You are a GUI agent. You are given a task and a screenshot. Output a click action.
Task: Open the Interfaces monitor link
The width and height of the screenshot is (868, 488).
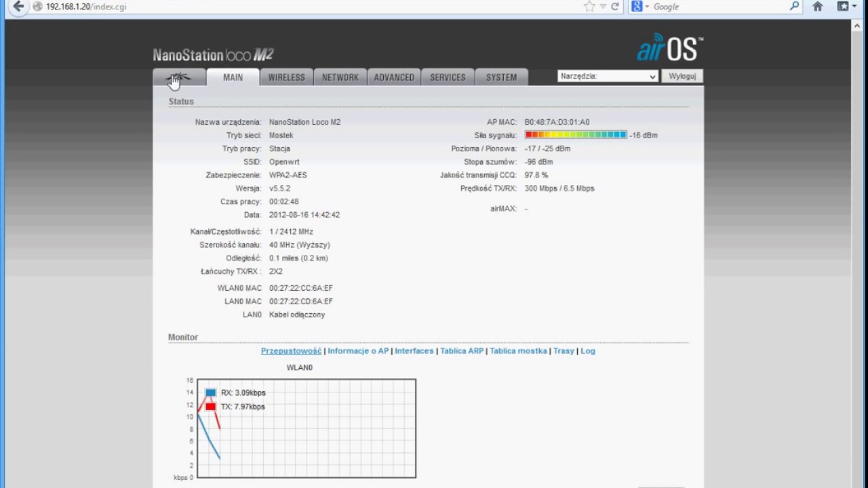click(x=414, y=351)
